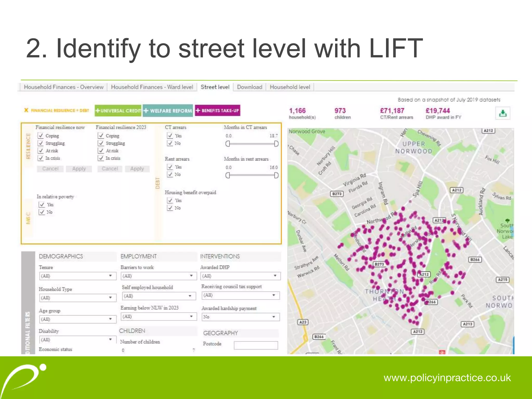Click the 973 children figure
This screenshot has width=532, height=399.
pyautogui.click(x=342, y=114)
